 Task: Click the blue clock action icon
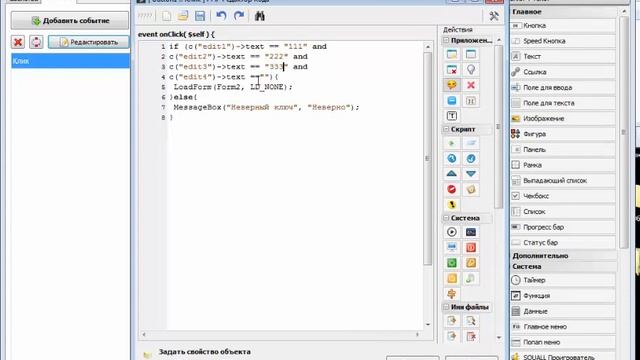pos(452,158)
